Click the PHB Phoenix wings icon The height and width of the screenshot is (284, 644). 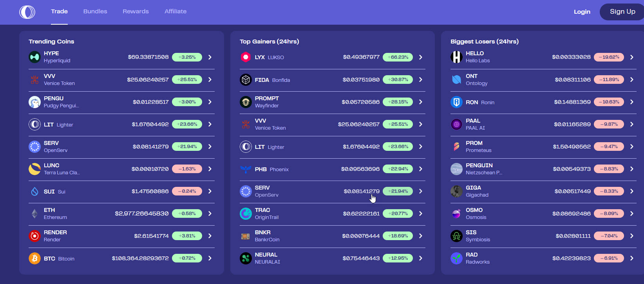pos(246,169)
